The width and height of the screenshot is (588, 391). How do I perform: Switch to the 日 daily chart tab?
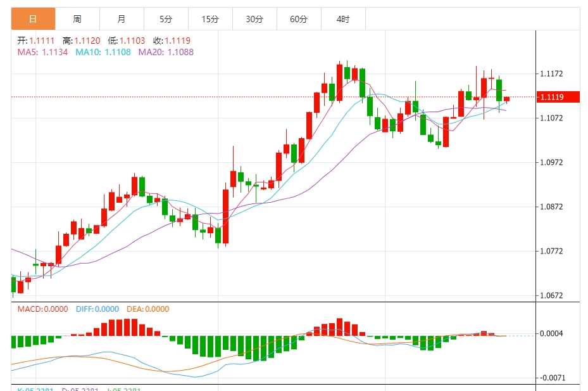33,19
